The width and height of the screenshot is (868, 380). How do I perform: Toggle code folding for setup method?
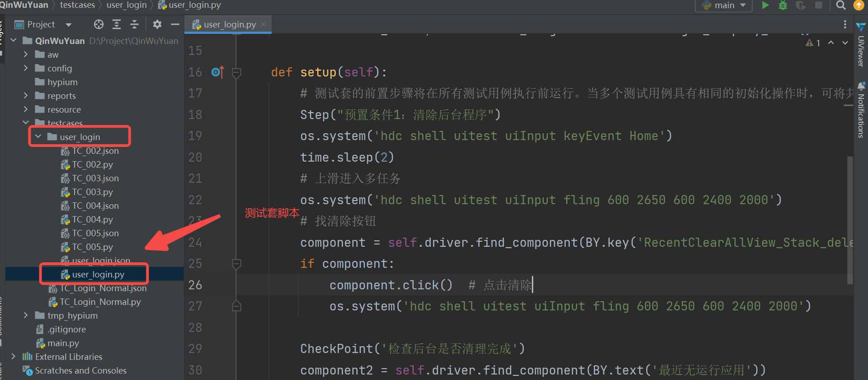236,72
